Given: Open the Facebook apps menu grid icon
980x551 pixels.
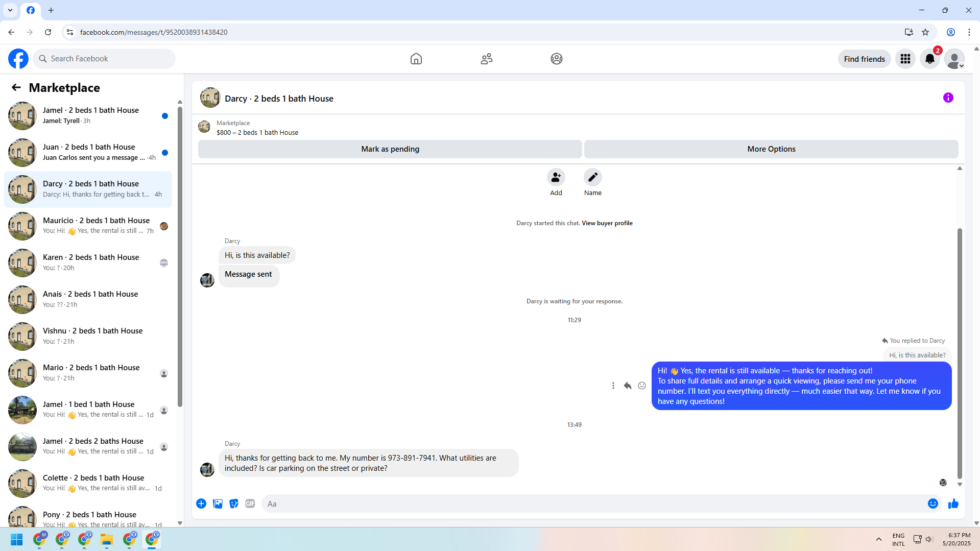Looking at the screenshot, I should click(x=905, y=59).
